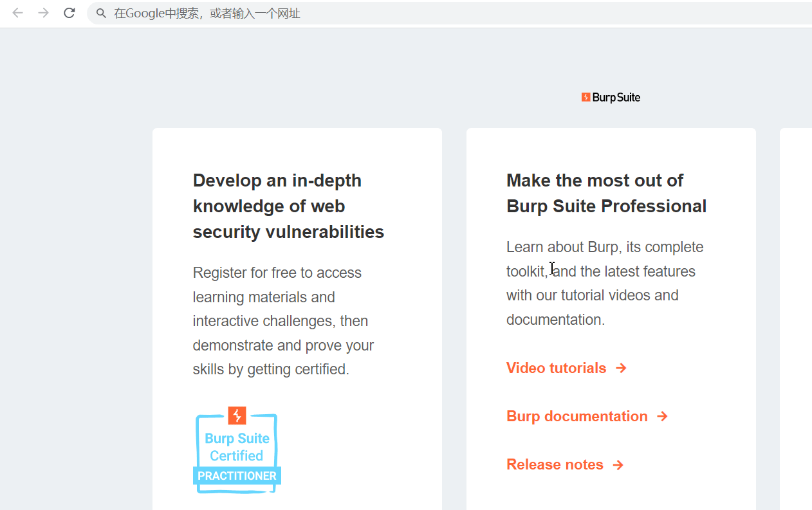812x510 pixels.
Task: Click heading "Make the most out of Burp Suite Professional"
Action: pyautogui.click(x=606, y=193)
